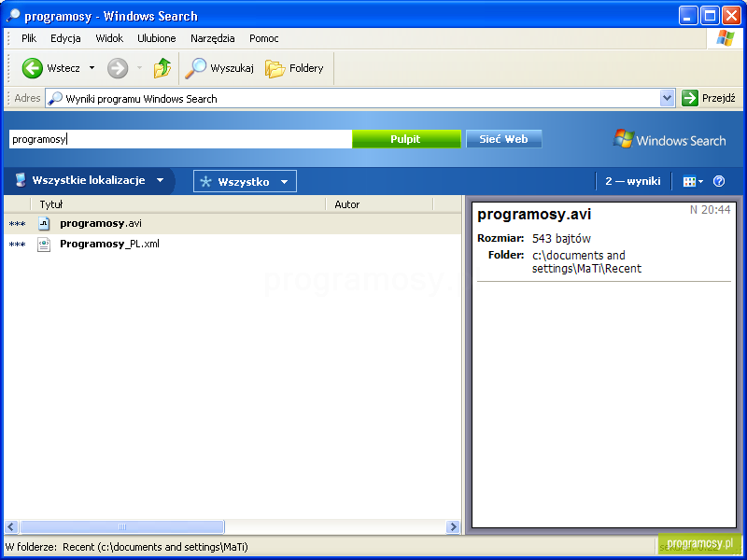Click the address field Wyniki programu Windows Search
The image size is (747, 560).
click(x=353, y=99)
